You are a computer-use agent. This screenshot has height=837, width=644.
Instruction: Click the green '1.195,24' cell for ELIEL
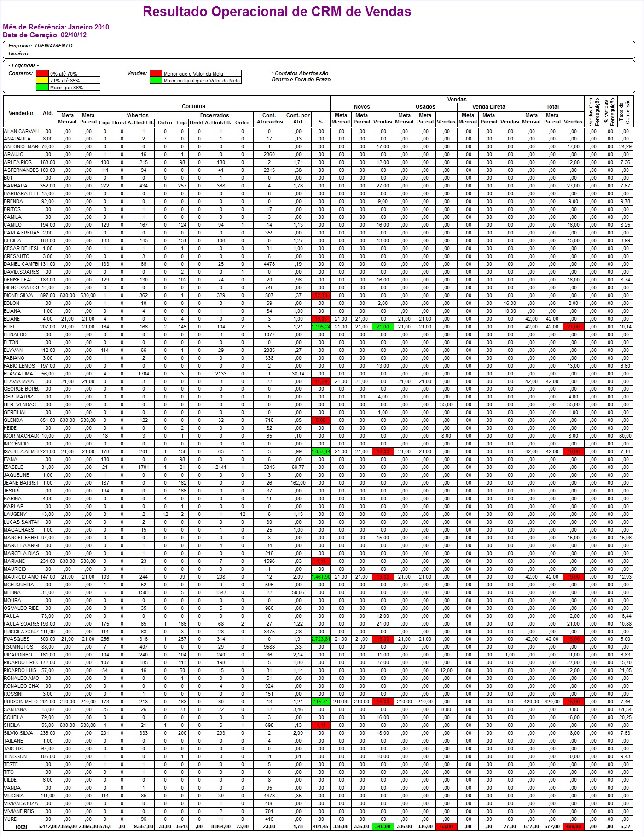[x=320, y=327]
